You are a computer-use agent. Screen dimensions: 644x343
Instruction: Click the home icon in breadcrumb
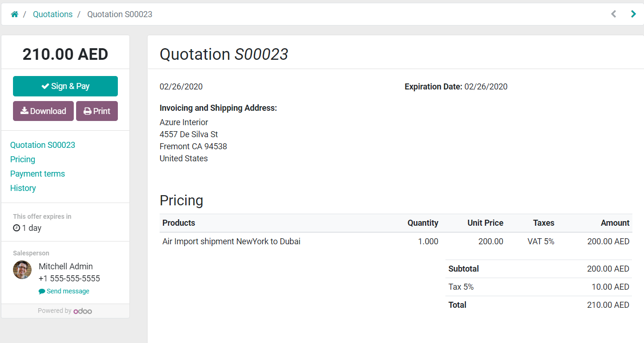[14, 14]
